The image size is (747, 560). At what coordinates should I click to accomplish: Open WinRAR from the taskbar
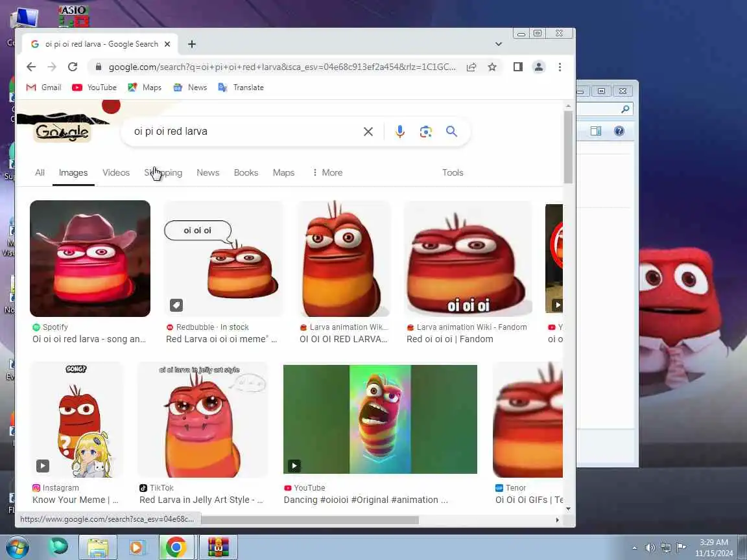(x=218, y=548)
